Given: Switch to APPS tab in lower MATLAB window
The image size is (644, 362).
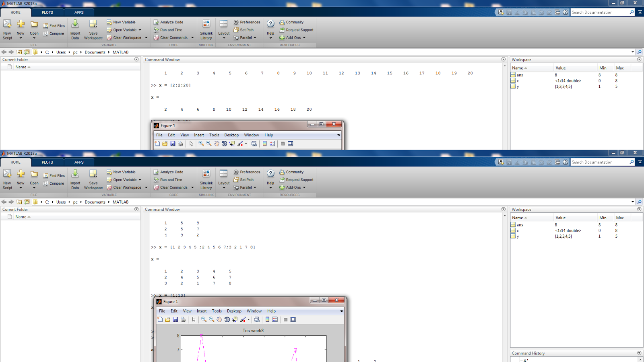Looking at the screenshot, I should pos(79,162).
